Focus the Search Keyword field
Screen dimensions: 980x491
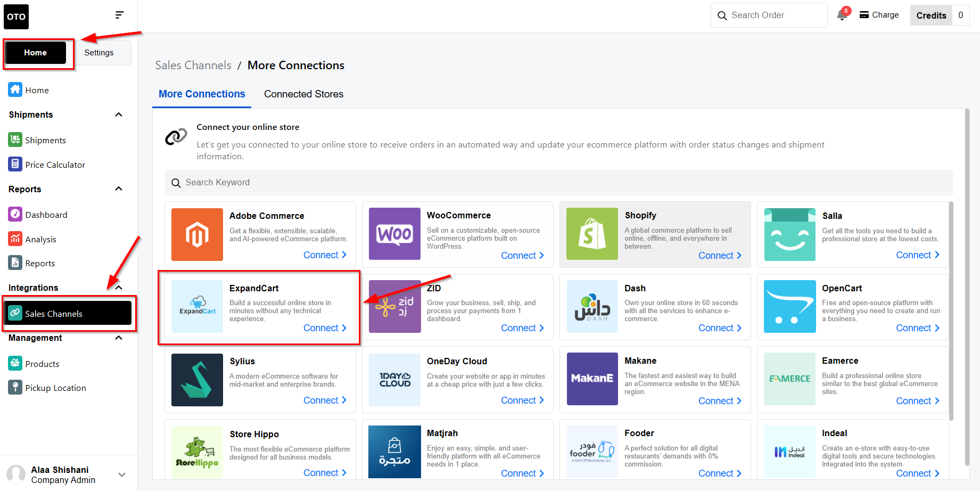(558, 183)
